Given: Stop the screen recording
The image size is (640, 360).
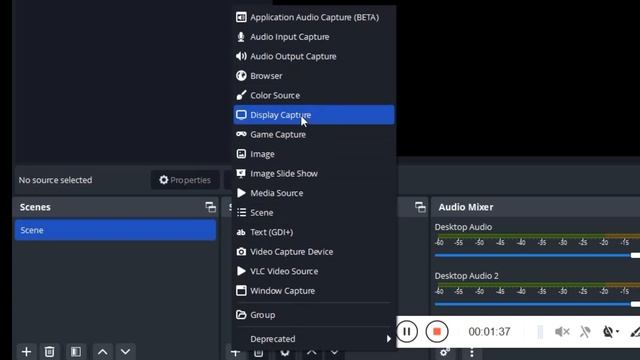Looking at the screenshot, I should point(437,331).
